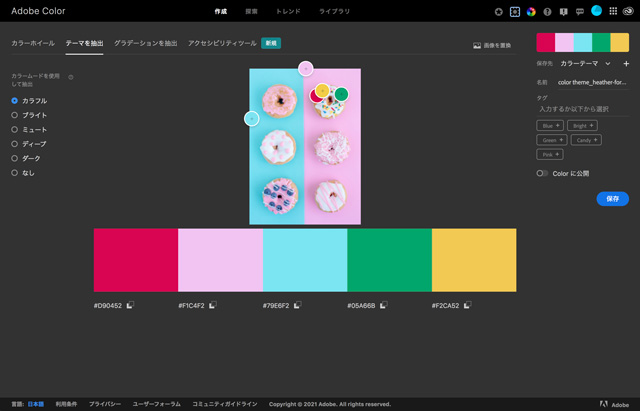Click the focus frame icon in header
Screen dimensions: 640x411
515,12
